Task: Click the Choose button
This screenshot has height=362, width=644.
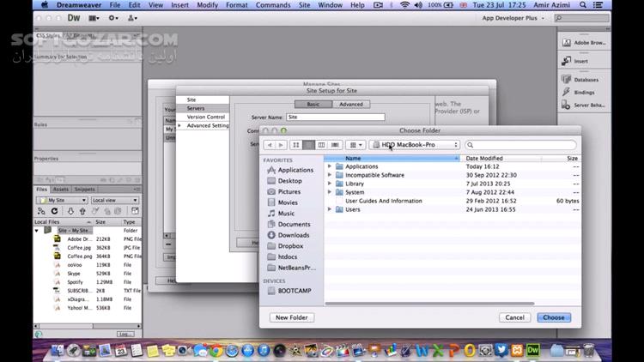Action: [x=554, y=317]
